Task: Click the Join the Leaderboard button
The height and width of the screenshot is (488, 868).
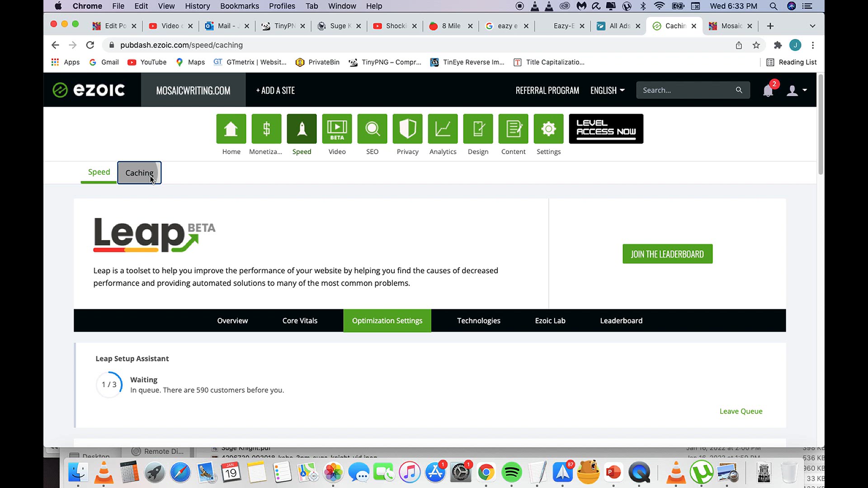Action: click(667, 253)
